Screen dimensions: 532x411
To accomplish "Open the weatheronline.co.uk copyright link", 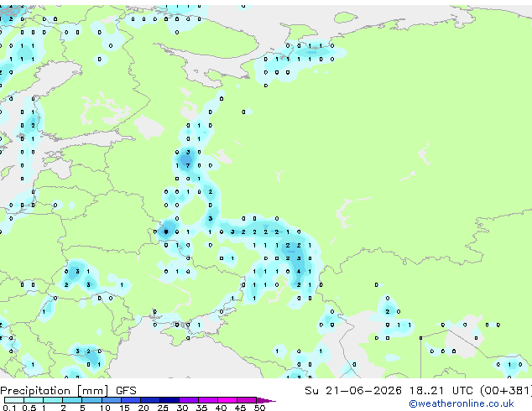I will coord(462,403).
